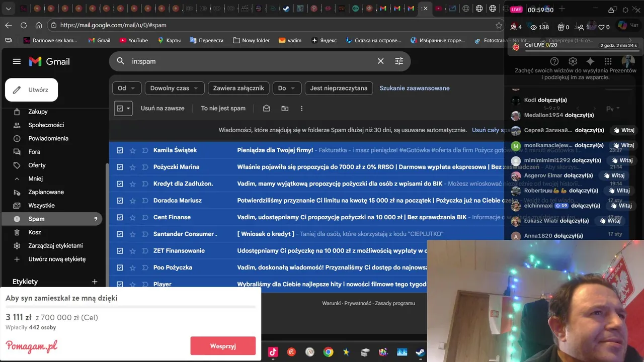This screenshot has height=362, width=644.
Task: Open the select-all dropdown arrow
Action: tap(128, 108)
